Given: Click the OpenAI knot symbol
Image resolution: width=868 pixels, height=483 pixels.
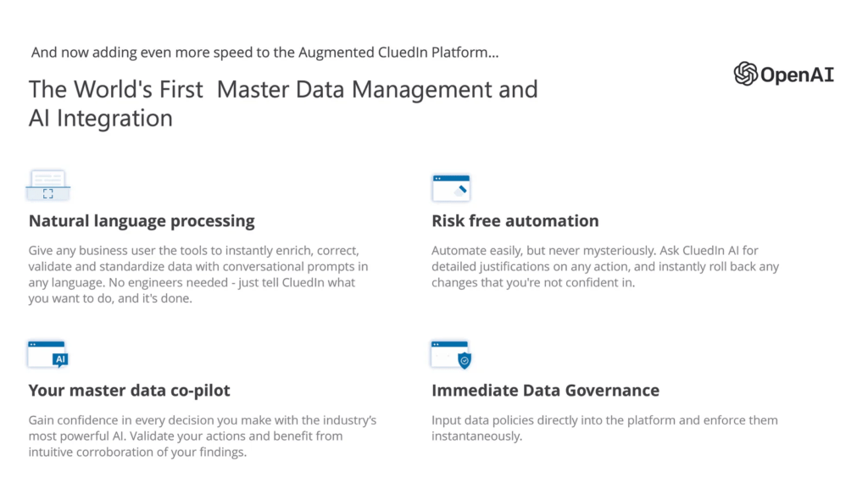Looking at the screenshot, I should click(x=746, y=74).
